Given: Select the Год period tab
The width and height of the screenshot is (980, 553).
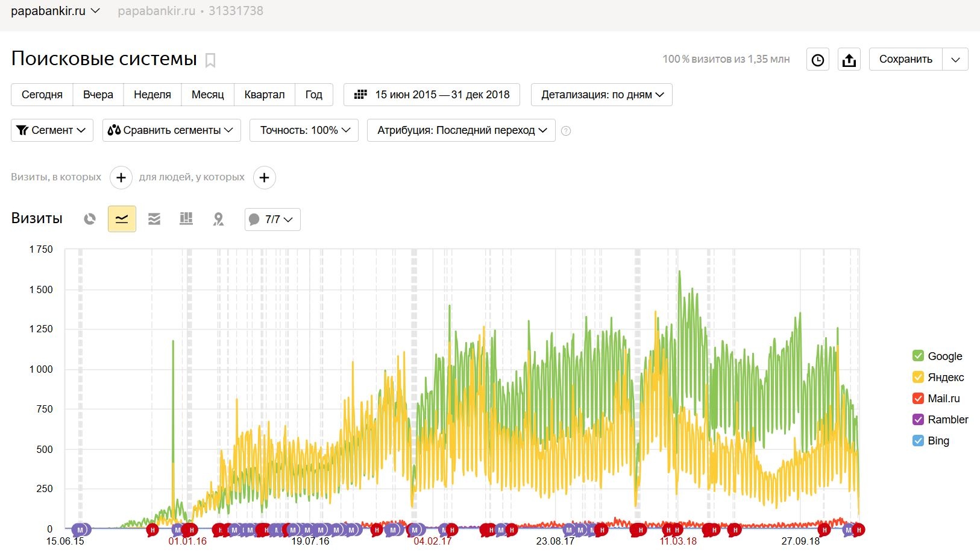Looking at the screenshot, I should pyautogui.click(x=314, y=95).
